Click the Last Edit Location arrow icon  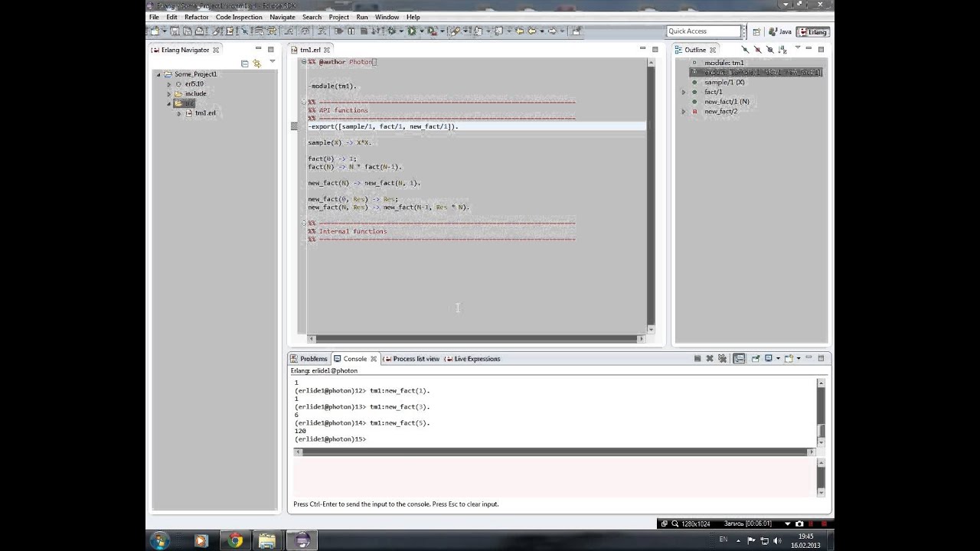(x=519, y=31)
